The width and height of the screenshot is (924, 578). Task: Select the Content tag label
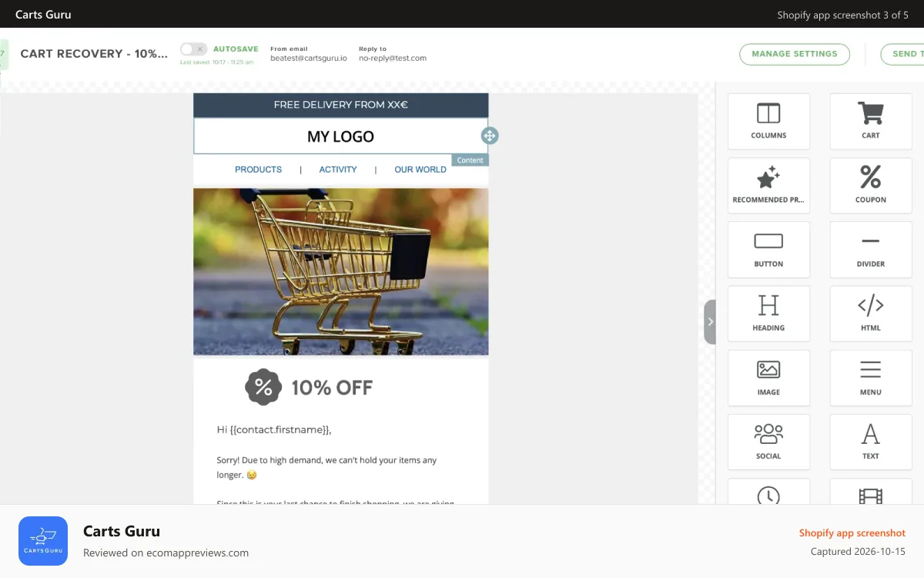click(470, 160)
